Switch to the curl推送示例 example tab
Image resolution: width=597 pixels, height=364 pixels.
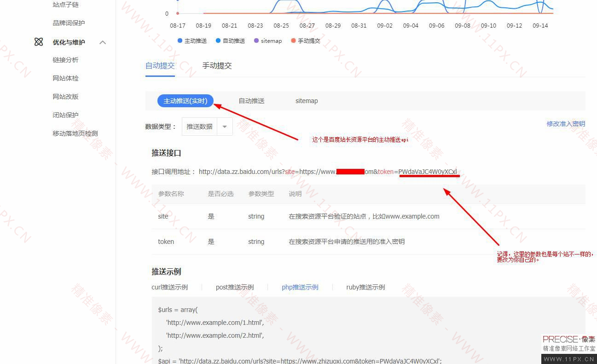[169, 287]
